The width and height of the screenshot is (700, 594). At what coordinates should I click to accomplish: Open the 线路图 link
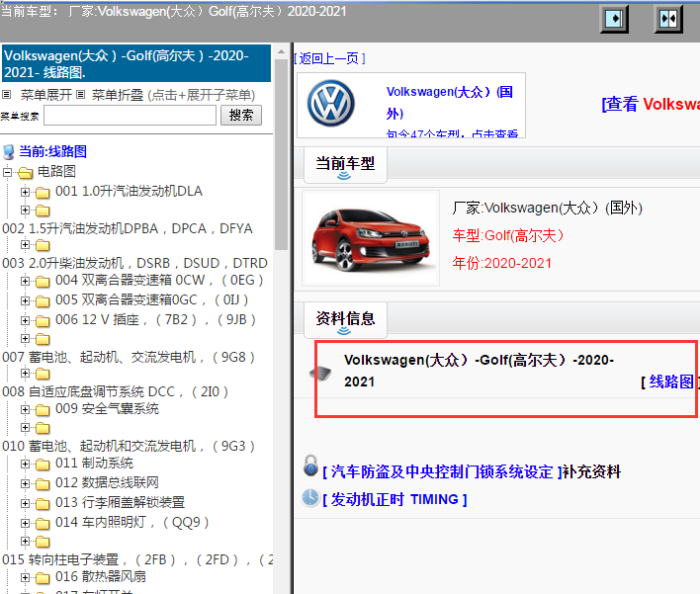click(x=671, y=382)
